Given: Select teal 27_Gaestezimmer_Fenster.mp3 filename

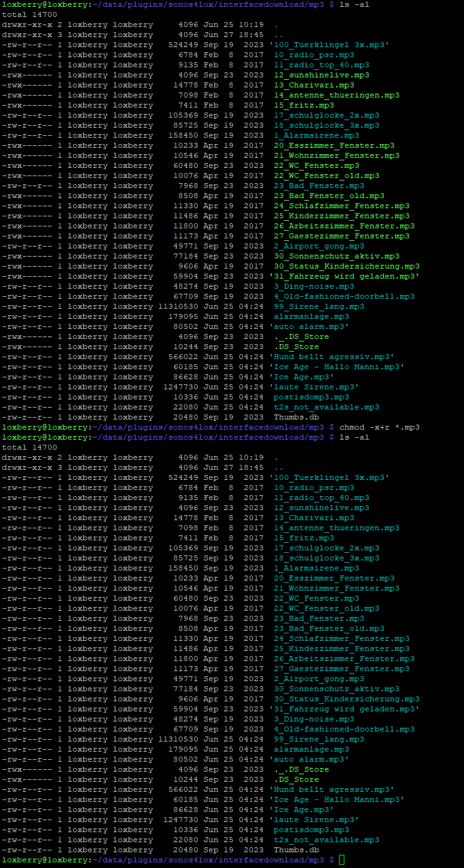Looking at the screenshot, I should coord(342,669).
